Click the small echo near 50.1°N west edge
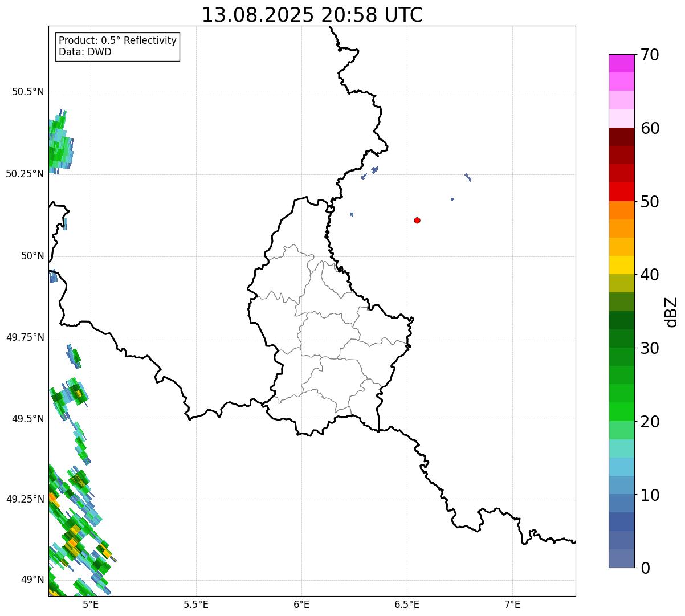 pos(65,224)
